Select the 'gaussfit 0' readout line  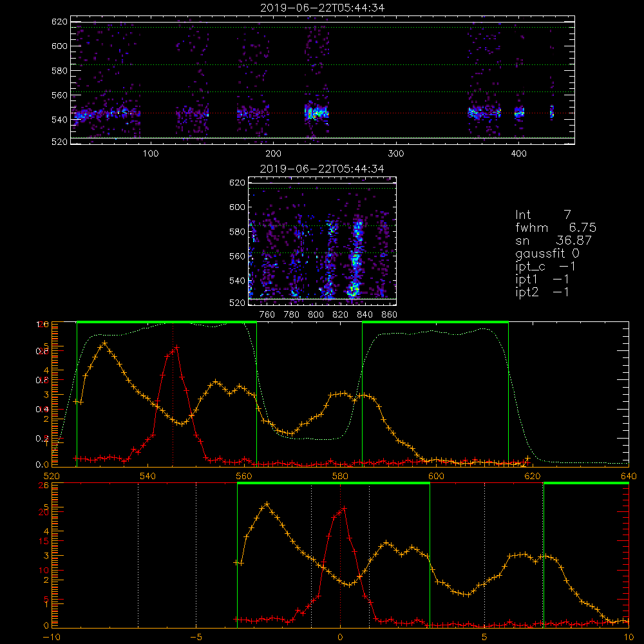(x=547, y=253)
